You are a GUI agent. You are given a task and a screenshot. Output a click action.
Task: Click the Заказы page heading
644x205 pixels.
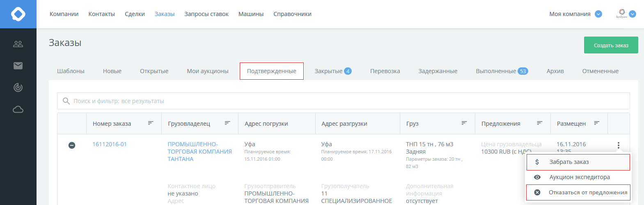[65, 43]
